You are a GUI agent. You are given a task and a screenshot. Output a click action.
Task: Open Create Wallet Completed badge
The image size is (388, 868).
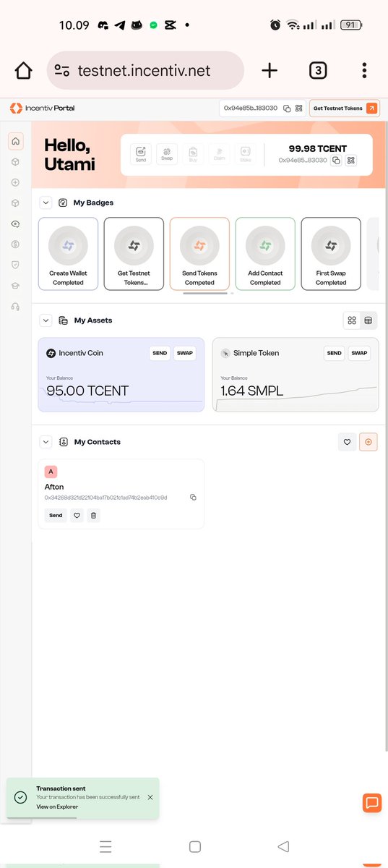pos(68,254)
